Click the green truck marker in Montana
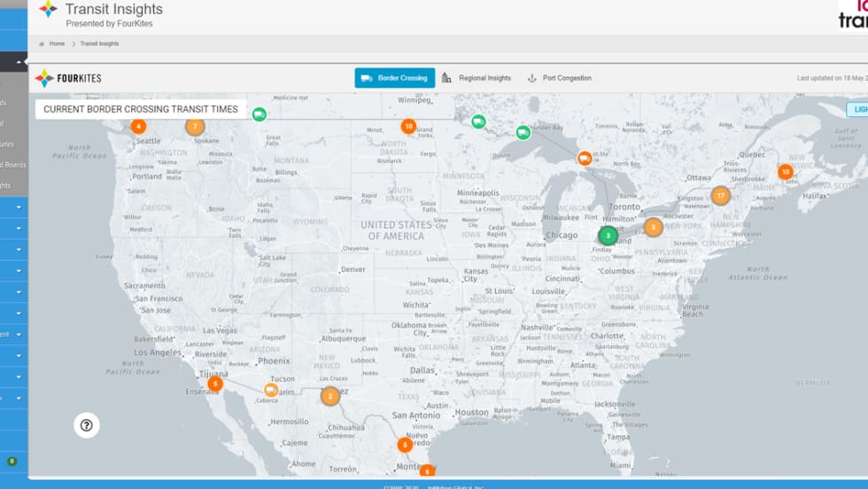This screenshot has height=489, width=868. pyautogui.click(x=259, y=113)
